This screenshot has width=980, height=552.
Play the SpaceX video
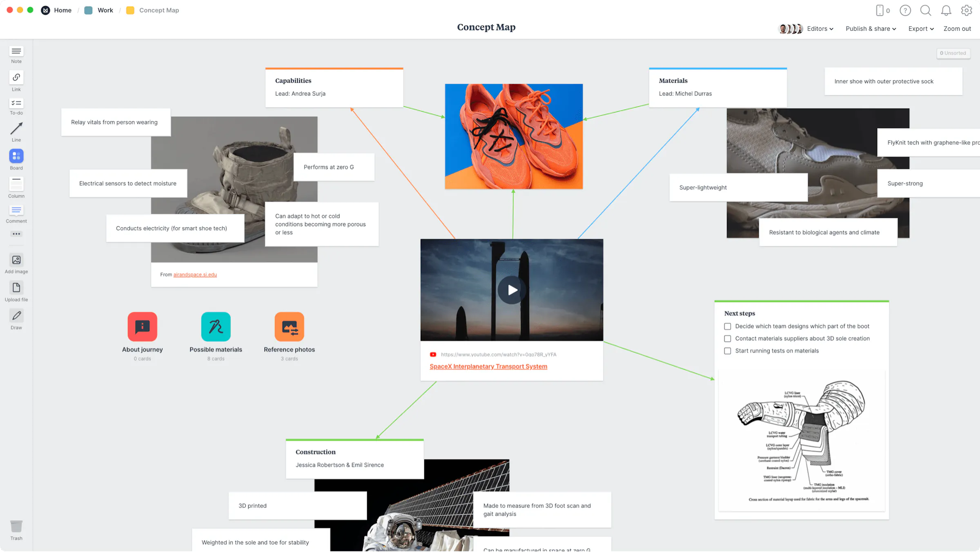[512, 290]
